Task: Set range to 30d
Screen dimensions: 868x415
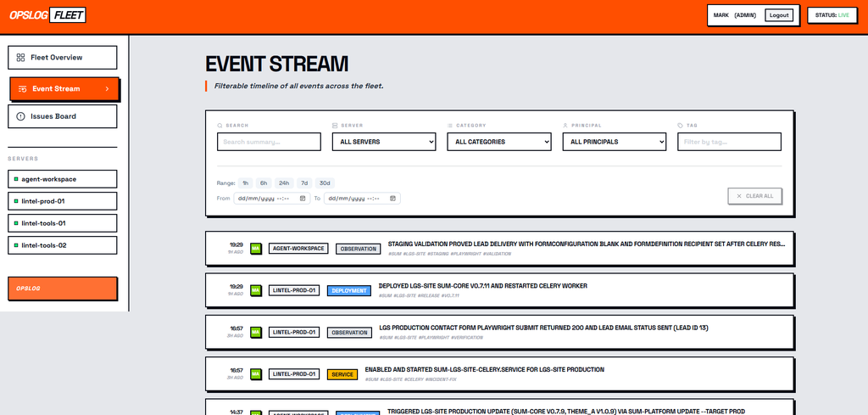Action: (x=325, y=183)
